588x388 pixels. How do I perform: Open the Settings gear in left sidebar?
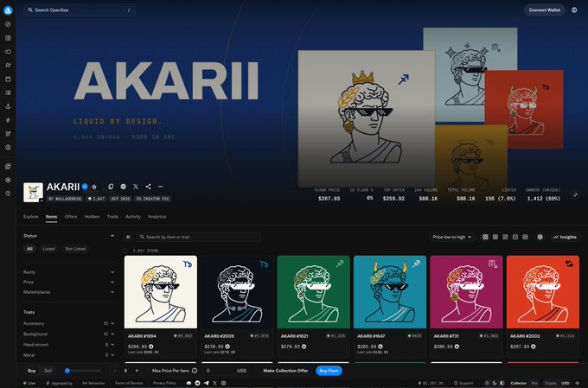pyautogui.click(x=8, y=180)
